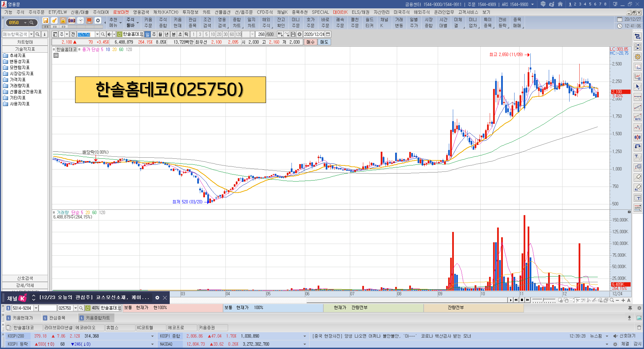Viewport: 644px width, 349px height.
Task: Toggle the 120 interval button
Action: point(238,34)
